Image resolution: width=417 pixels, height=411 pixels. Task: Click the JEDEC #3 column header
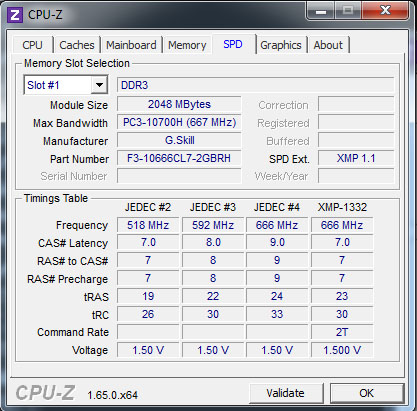click(x=213, y=207)
